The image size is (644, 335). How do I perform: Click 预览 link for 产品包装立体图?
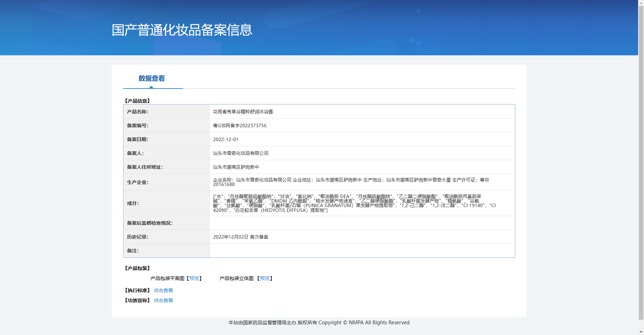pos(264,278)
